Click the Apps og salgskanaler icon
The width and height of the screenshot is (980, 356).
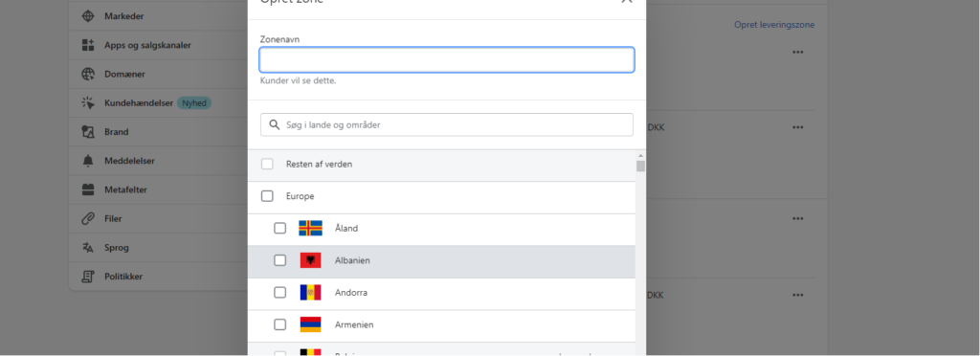88,45
